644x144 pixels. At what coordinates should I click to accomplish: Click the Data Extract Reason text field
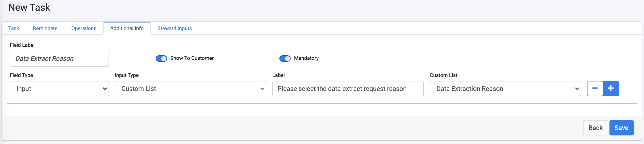pos(59,59)
